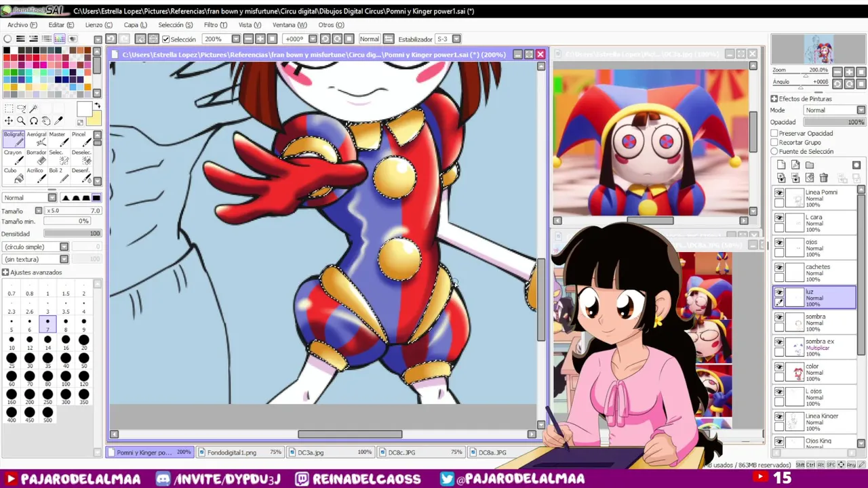Select the Aerógrafo airbrush tool
The image size is (868, 488).
37,138
